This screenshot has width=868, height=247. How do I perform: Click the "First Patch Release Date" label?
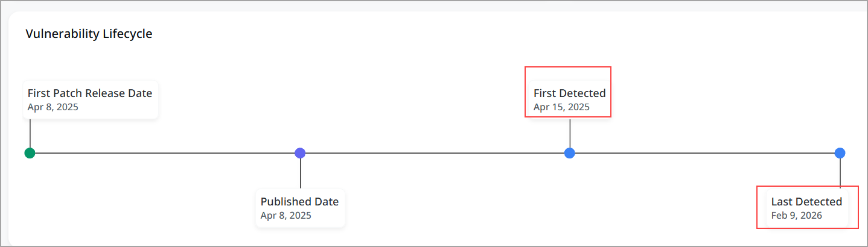[90, 93]
